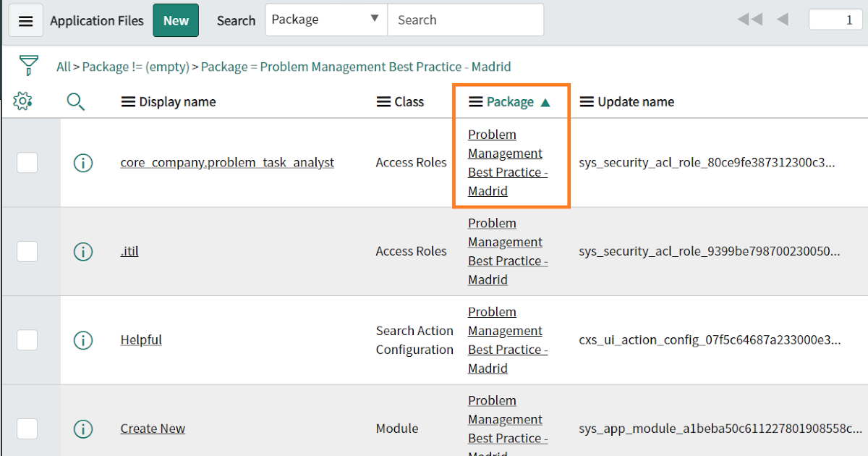868x456 pixels.
Task: Click the first page double-arrow control
Action: (x=750, y=20)
